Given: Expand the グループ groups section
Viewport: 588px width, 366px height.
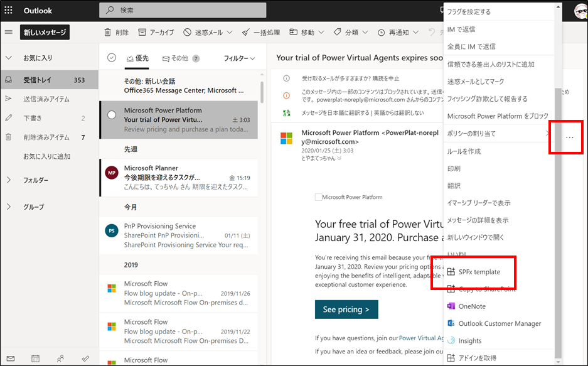Looking at the screenshot, I should point(9,207).
